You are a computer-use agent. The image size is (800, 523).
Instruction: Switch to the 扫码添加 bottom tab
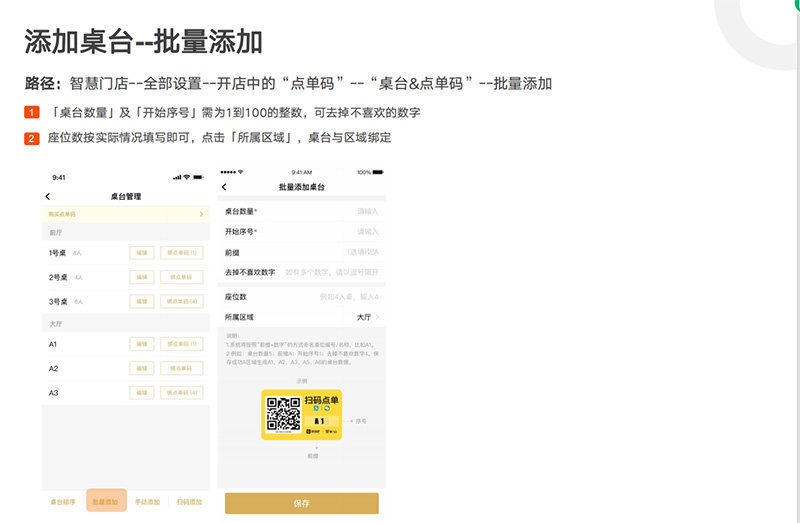(x=189, y=502)
